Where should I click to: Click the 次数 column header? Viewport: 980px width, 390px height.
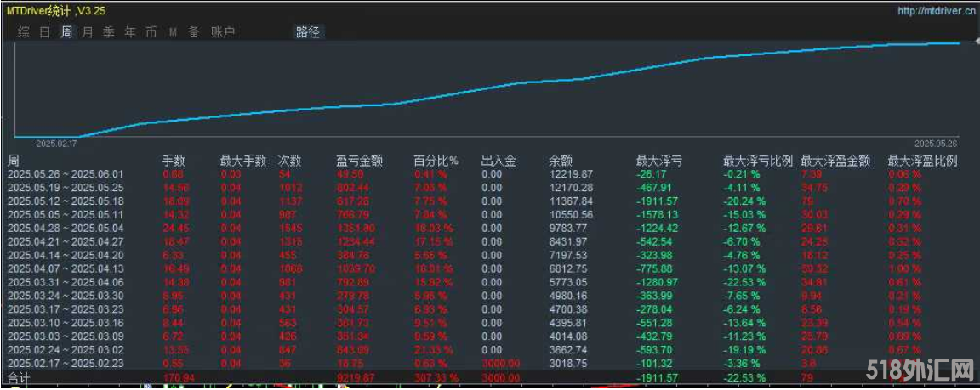(x=289, y=161)
